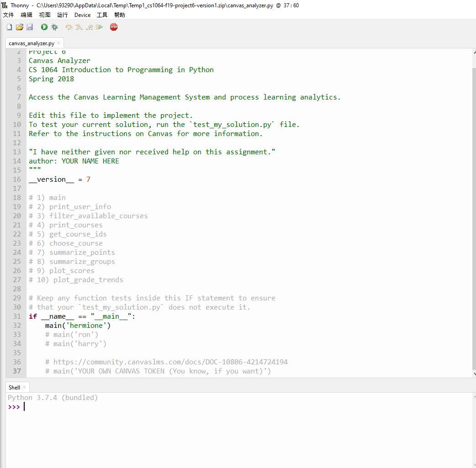Click the "# 7) summarize_points" comment
The image size is (476, 468).
coord(72,252)
